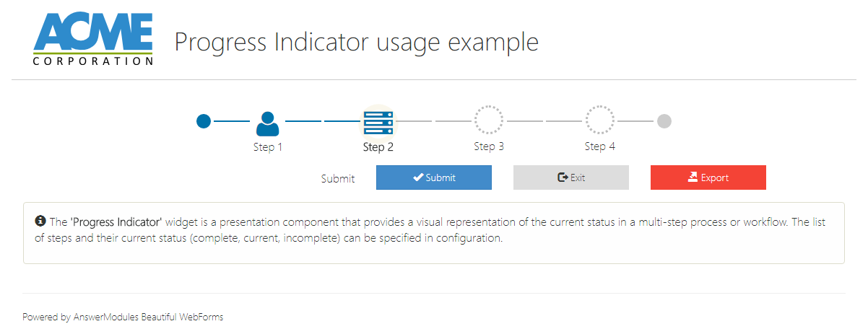The height and width of the screenshot is (329, 868).
Task: Select the Step 3 dotted circle
Action: (x=489, y=121)
